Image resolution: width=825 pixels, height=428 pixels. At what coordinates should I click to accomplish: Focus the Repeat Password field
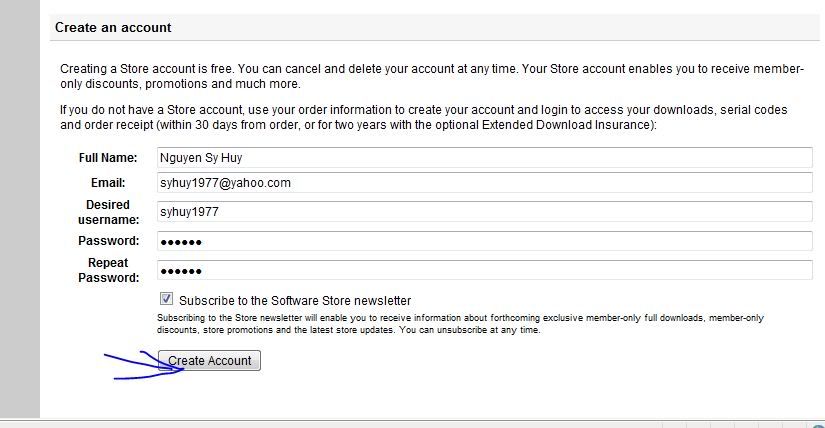[x=485, y=271]
